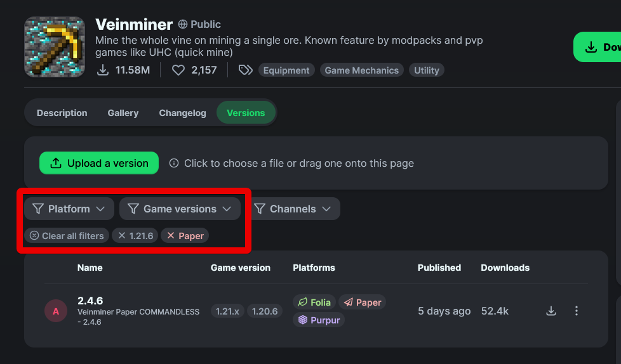Click the 1.20.6 game version chip
Image resolution: width=621 pixels, height=364 pixels.
265,311
